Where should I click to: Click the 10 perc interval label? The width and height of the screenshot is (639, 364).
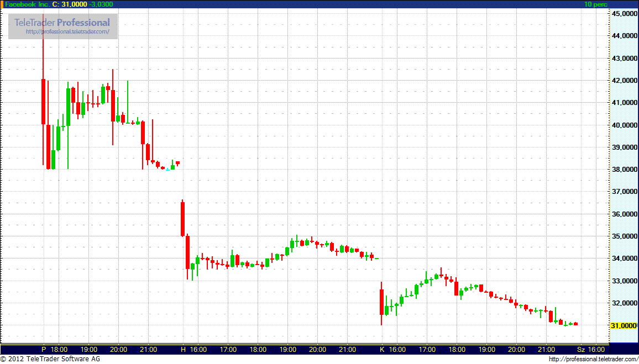click(x=595, y=4)
